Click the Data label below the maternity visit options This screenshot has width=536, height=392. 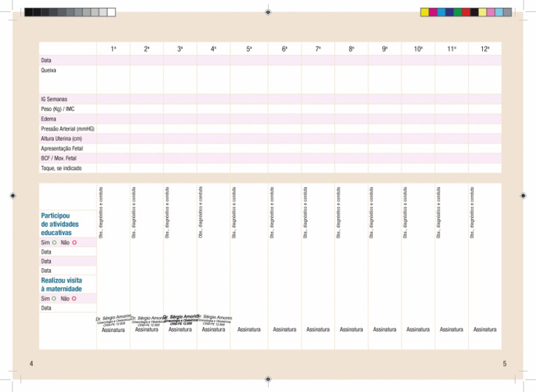pos(46,308)
